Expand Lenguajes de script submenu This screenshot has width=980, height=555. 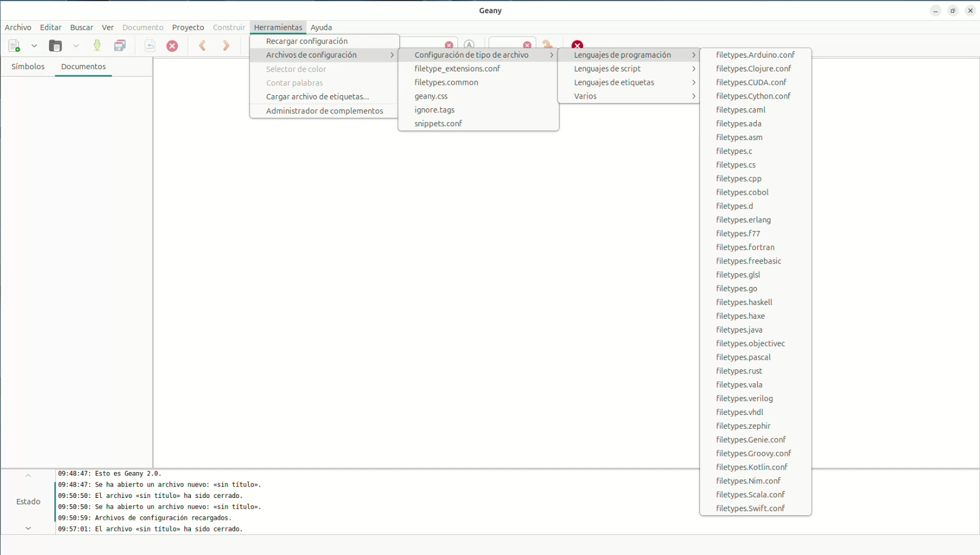coord(629,69)
